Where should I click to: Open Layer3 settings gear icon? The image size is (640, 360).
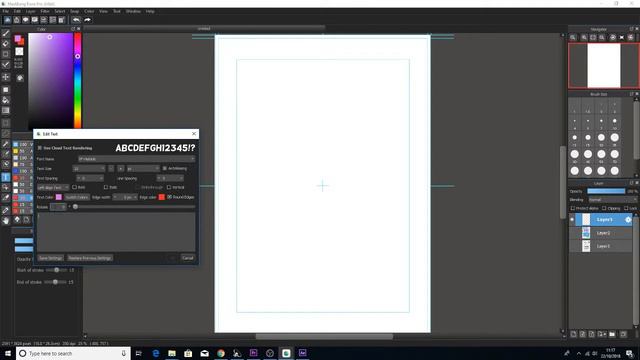[628, 220]
